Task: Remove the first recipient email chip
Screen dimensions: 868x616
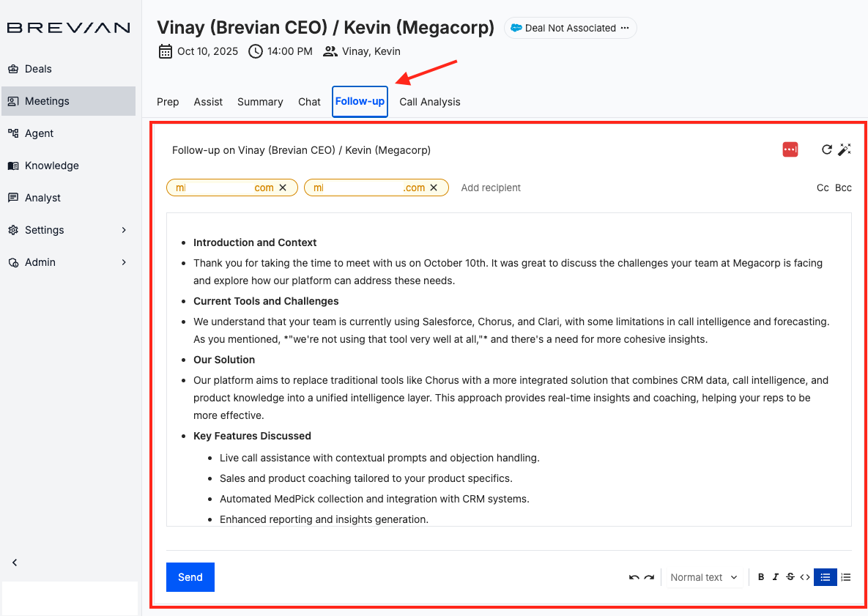Action: coord(283,188)
